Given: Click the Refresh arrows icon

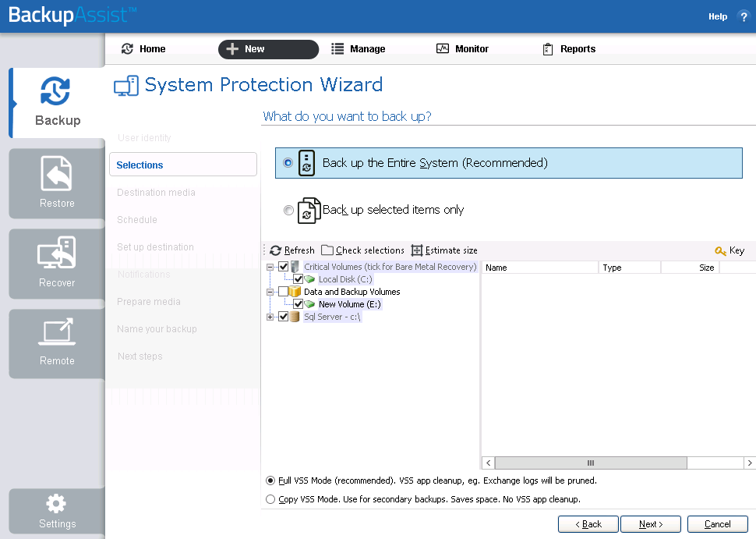Looking at the screenshot, I should coord(275,250).
